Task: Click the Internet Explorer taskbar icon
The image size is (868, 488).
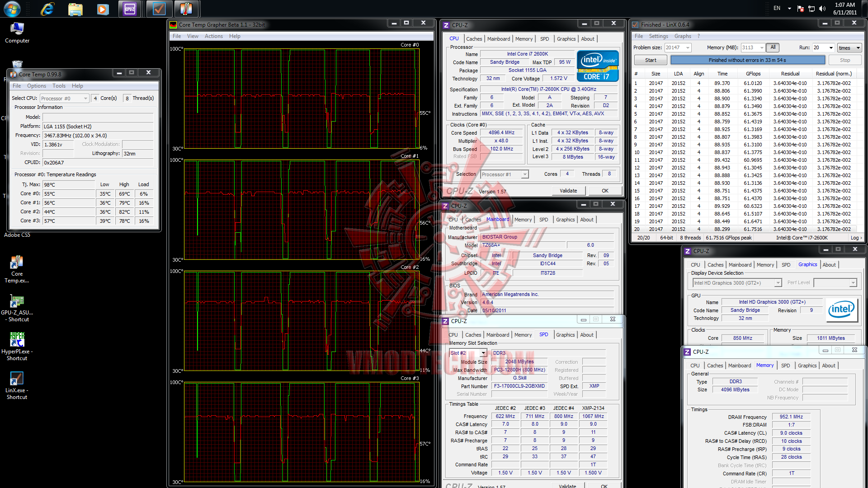Action: [x=47, y=9]
